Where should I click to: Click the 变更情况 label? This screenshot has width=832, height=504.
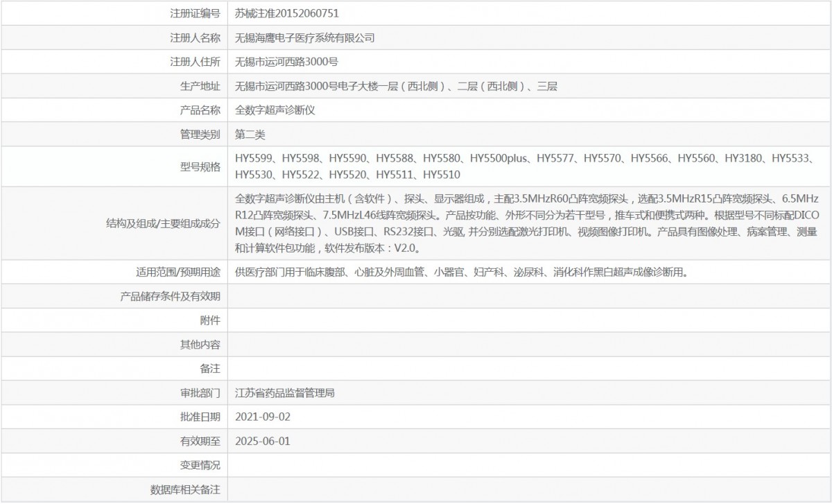200,464
